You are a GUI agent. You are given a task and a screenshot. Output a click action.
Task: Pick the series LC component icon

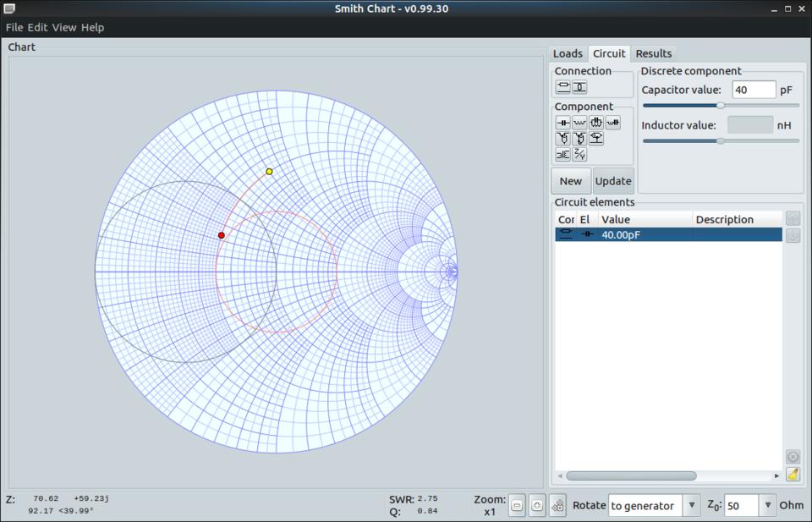[x=613, y=123]
